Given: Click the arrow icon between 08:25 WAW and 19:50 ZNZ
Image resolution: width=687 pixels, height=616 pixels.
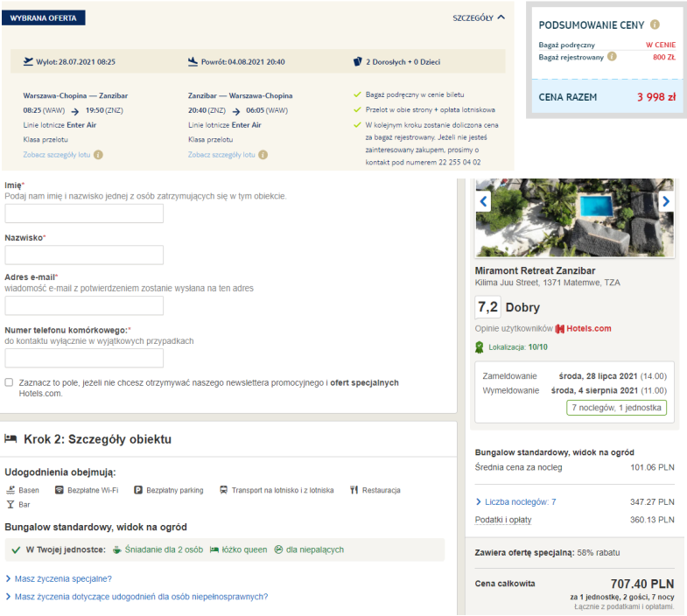Looking at the screenshot, I should pos(75,111).
